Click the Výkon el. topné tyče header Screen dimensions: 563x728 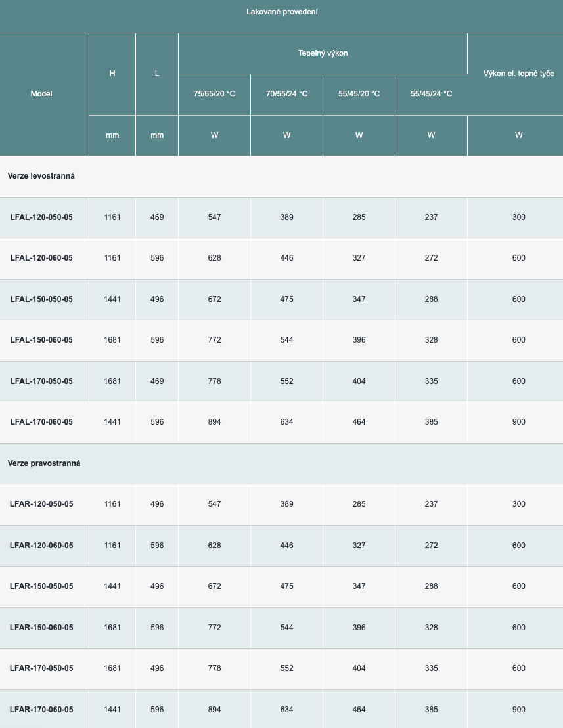tap(518, 74)
